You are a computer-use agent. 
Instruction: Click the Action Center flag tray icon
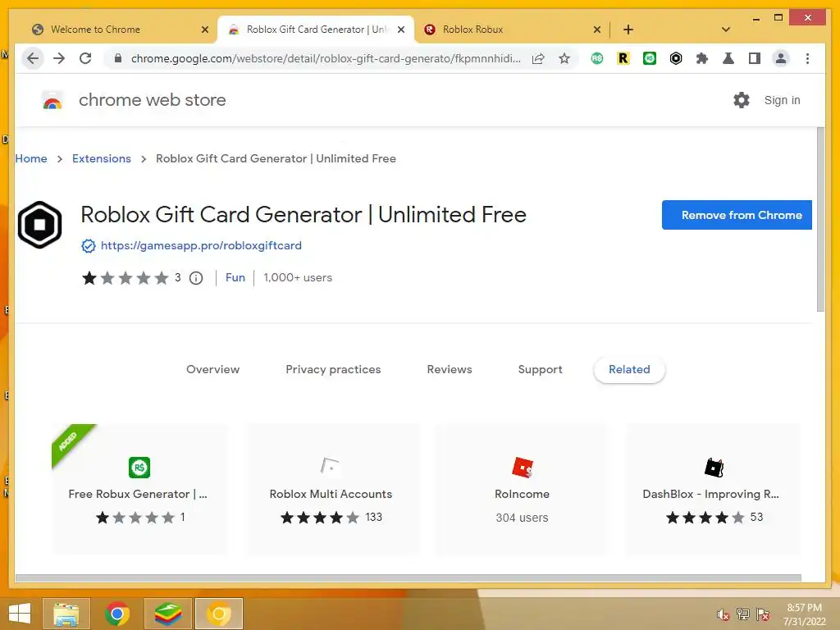pyautogui.click(x=763, y=614)
